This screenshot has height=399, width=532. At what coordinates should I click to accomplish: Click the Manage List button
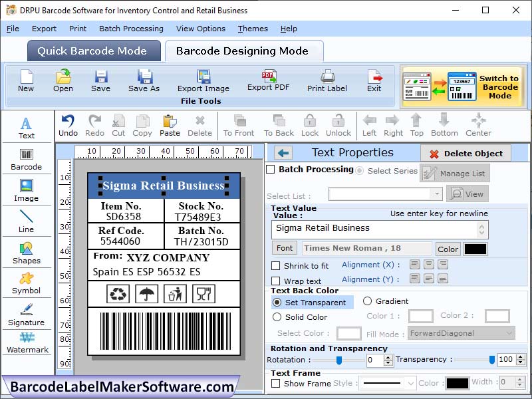click(x=455, y=173)
